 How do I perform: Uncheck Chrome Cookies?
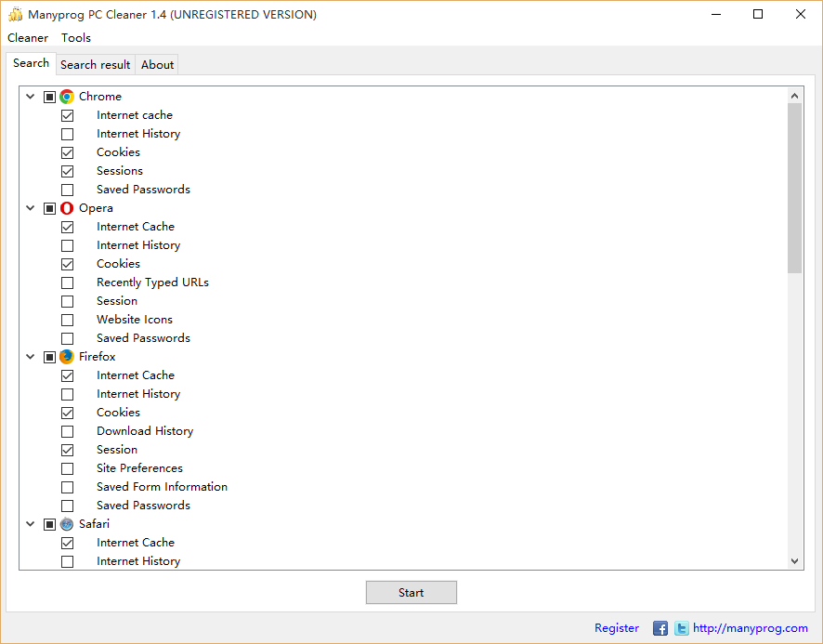67,152
